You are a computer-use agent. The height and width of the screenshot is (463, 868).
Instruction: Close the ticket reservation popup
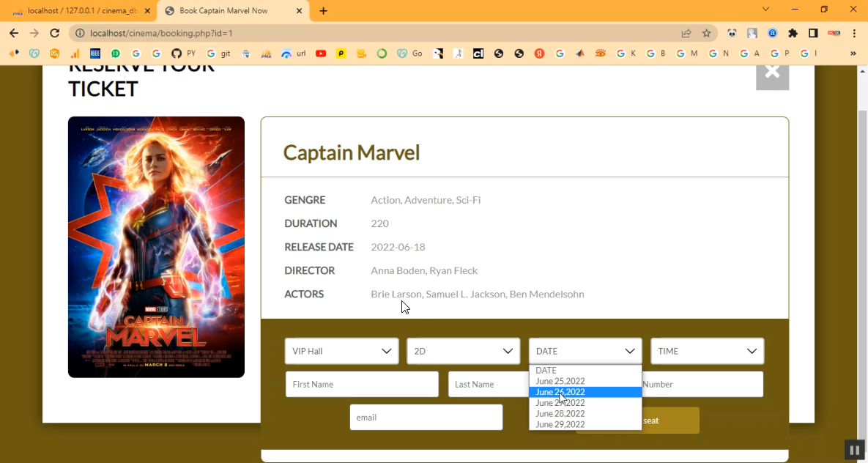[772, 73]
